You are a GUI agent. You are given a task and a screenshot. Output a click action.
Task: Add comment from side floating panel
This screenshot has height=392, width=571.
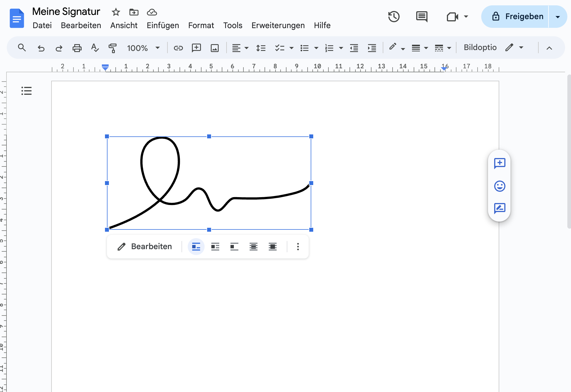500,163
